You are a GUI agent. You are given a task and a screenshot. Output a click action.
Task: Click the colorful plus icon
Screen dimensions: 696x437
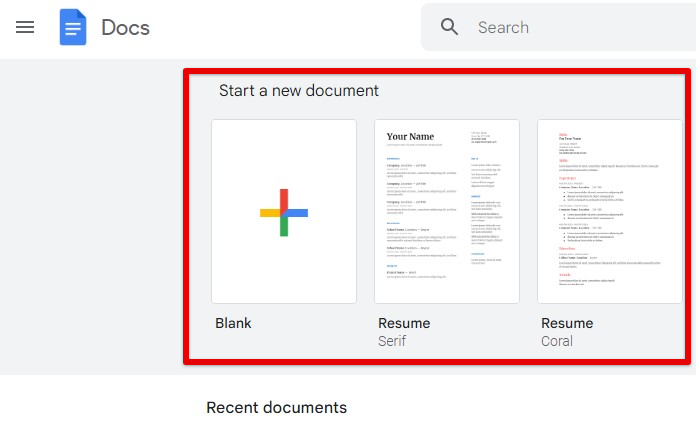(x=284, y=213)
